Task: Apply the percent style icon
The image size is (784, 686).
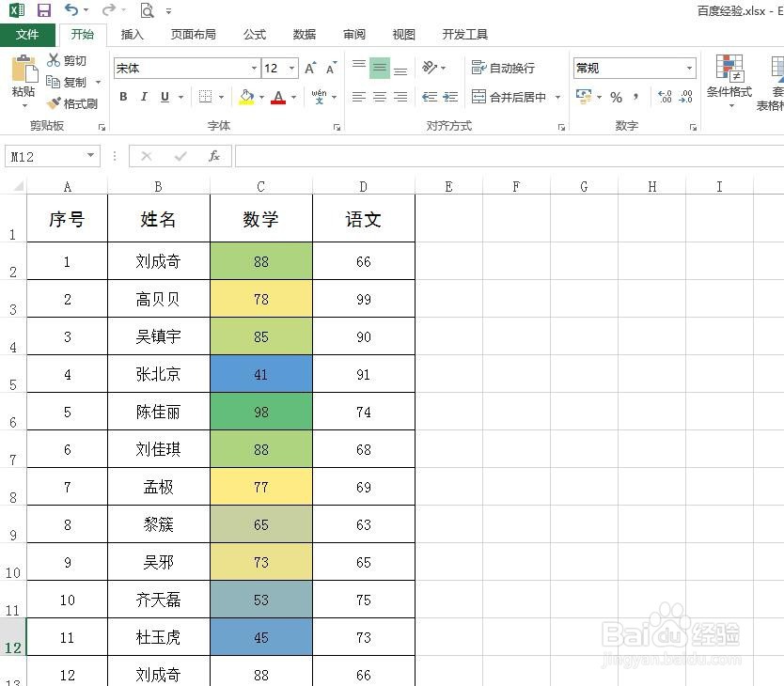Action: [x=616, y=97]
